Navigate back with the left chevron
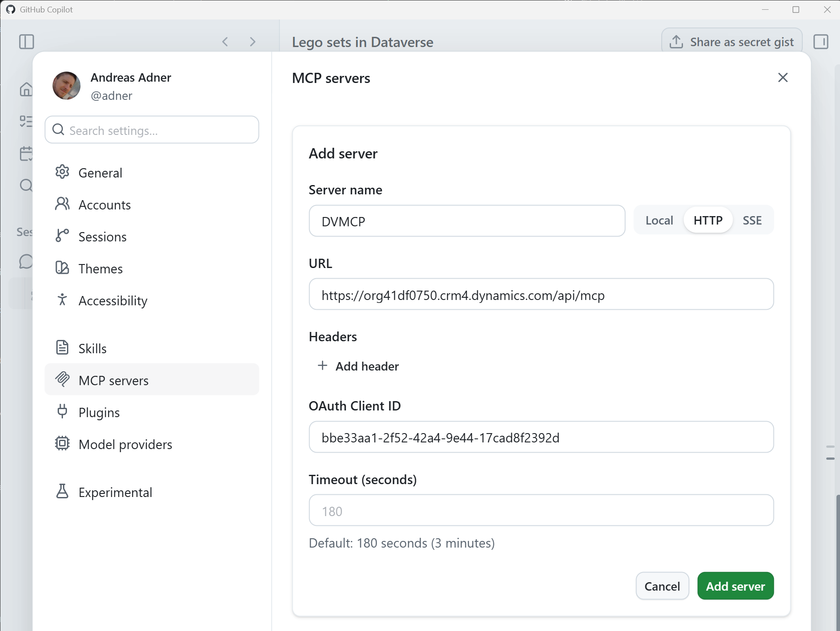 pos(225,42)
